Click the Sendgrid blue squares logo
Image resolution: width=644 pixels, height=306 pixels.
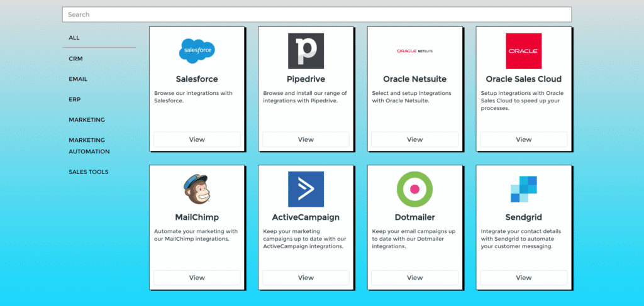point(523,189)
